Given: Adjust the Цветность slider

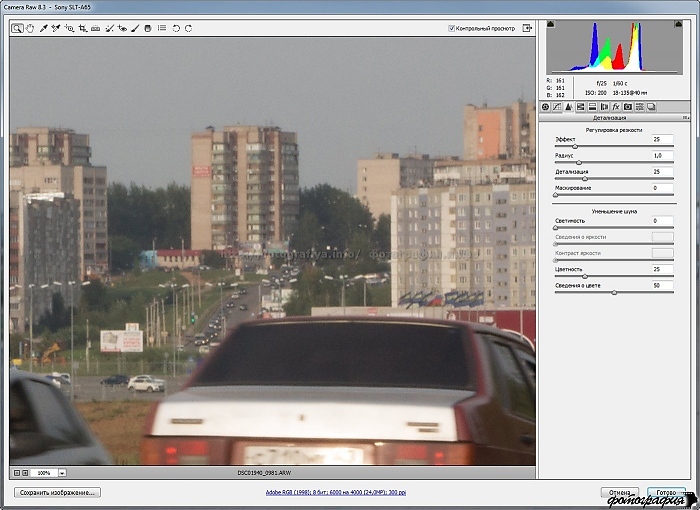Looking at the screenshot, I should [584, 276].
